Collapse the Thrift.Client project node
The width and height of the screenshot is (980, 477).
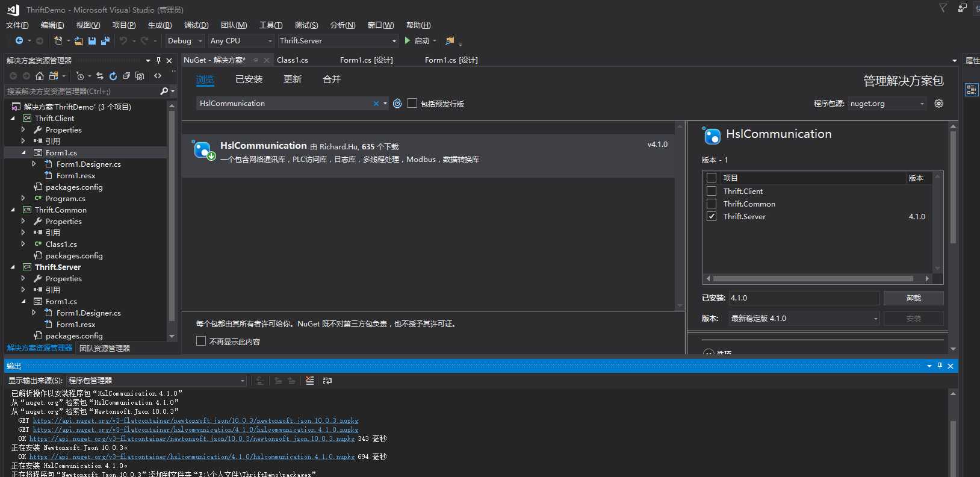[13, 119]
